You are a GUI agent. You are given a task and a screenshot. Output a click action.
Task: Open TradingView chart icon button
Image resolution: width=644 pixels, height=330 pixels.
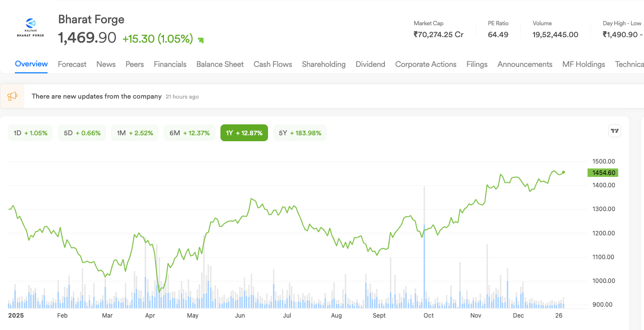[615, 131]
